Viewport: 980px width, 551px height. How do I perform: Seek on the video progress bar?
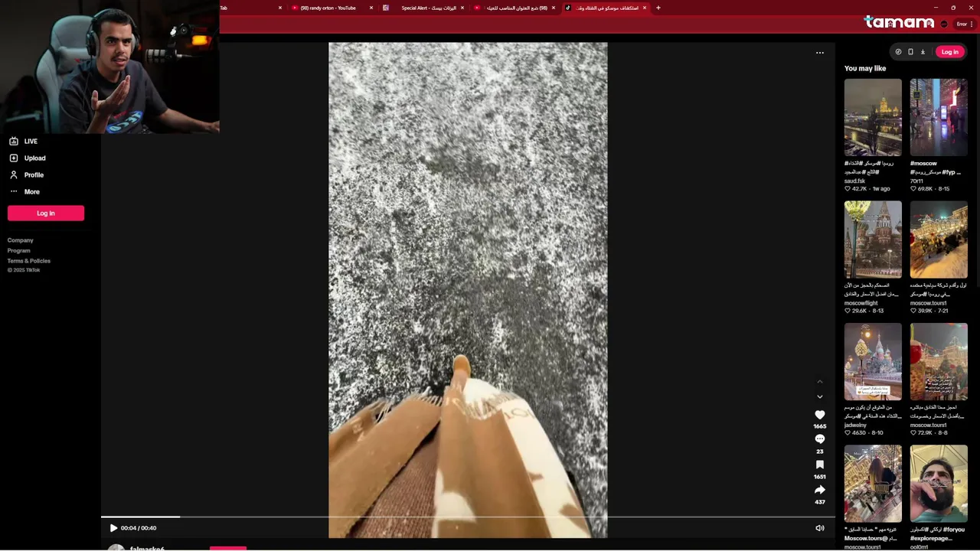(468, 517)
